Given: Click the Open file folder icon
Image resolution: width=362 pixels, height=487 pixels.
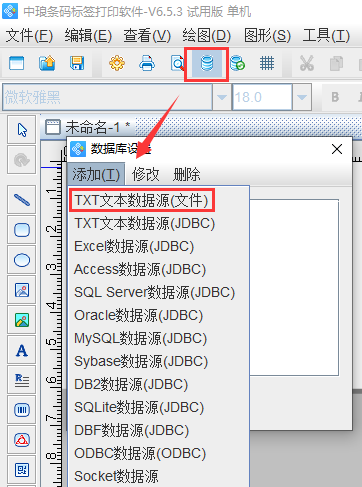Looking at the screenshot, I should pos(47,63).
